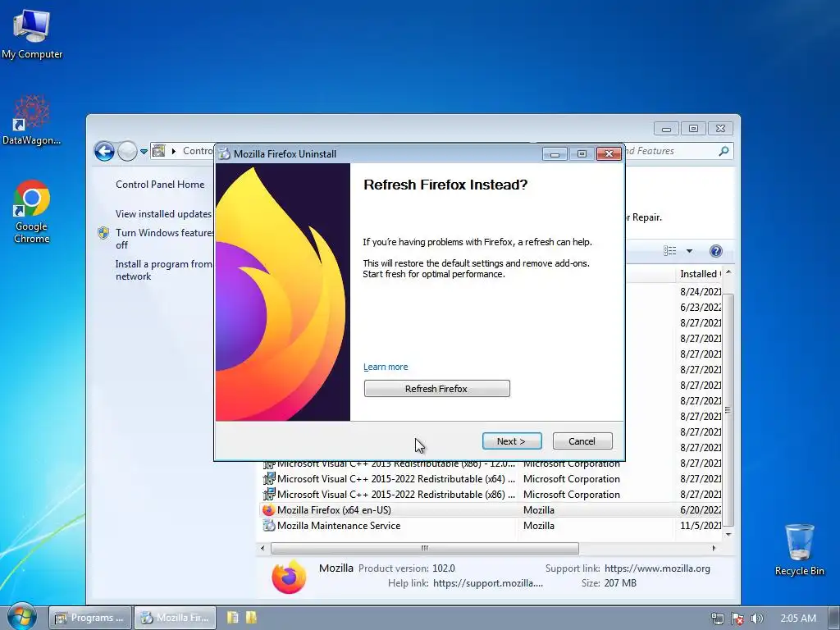Click the search magnifier in Programs and Features
The image size is (840, 630).
(x=724, y=151)
